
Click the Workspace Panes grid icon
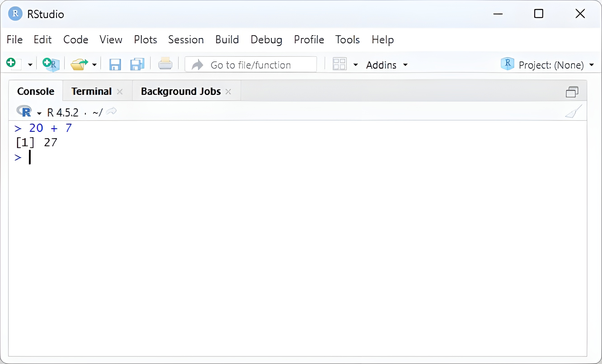coord(339,64)
